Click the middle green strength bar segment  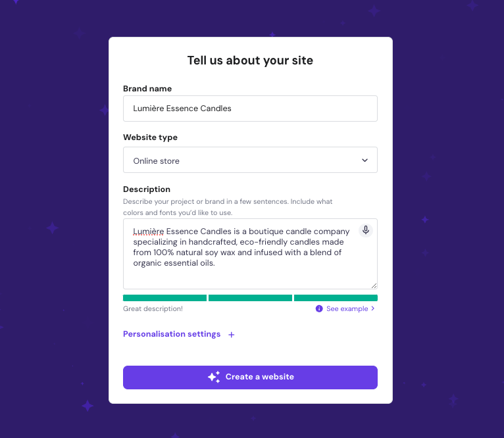250,298
